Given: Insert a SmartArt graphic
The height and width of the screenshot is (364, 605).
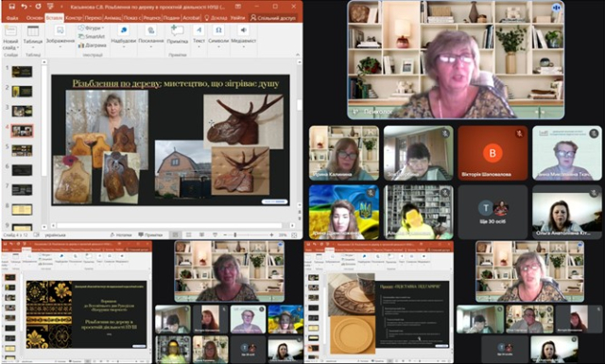Looking at the screenshot, I should tap(92, 36).
